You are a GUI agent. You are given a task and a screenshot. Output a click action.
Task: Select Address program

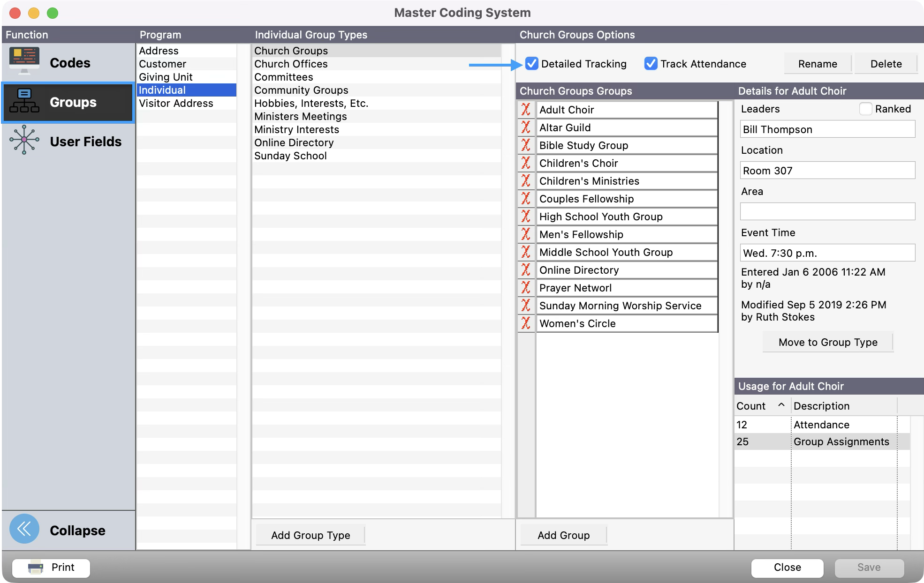tap(187, 51)
